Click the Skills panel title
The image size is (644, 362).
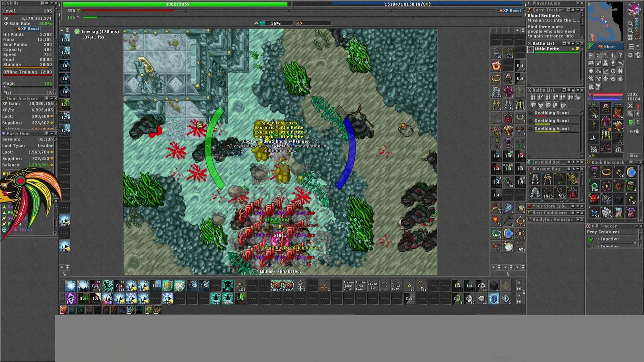[13, 3]
